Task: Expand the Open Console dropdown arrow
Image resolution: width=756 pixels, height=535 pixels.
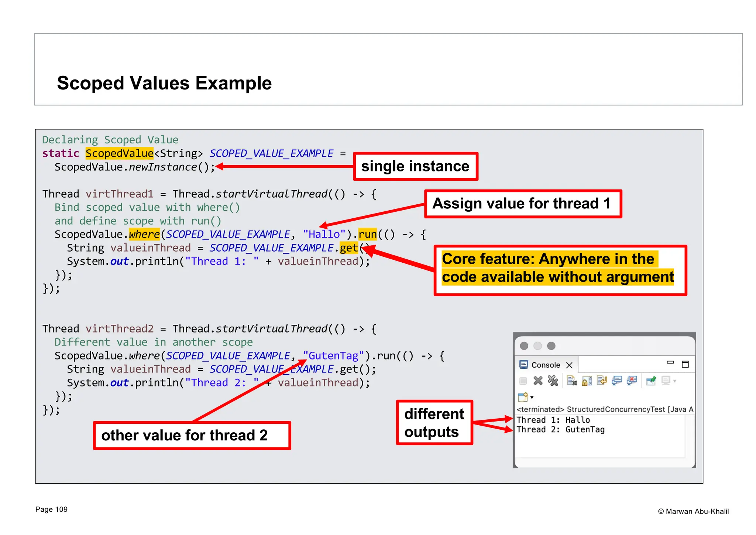Action: [x=532, y=398]
